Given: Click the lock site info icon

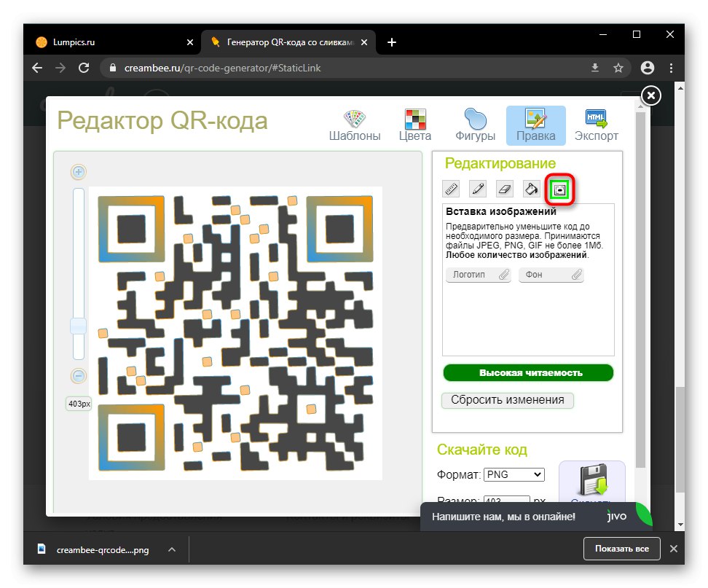Looking at the screenshot, I should pos(113,68).
